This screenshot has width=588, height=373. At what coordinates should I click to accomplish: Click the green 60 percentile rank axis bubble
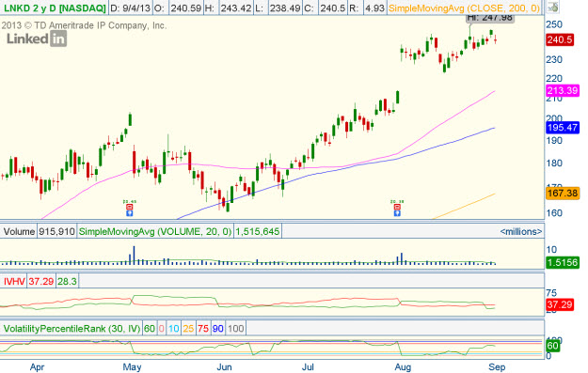(553, 346)
